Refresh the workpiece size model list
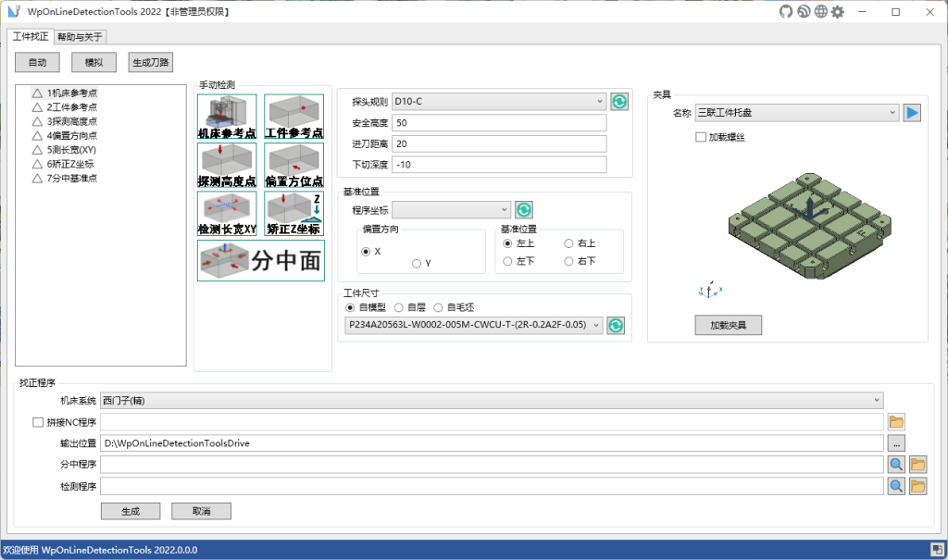 (x=616, y=326)
